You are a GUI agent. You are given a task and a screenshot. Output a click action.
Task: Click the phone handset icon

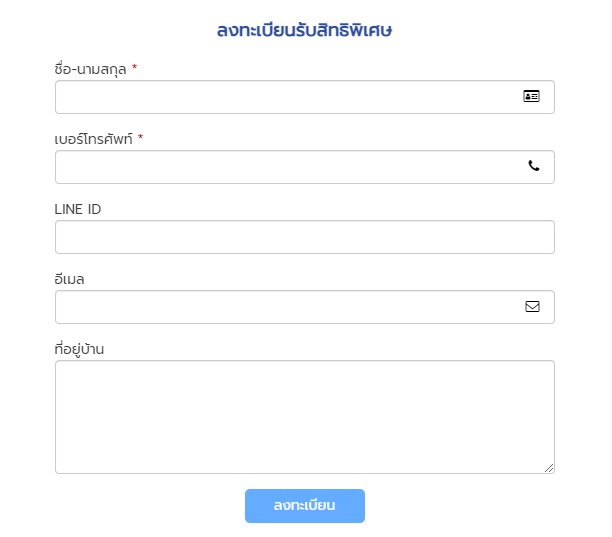pyautogui.click(x=534, y=166)
